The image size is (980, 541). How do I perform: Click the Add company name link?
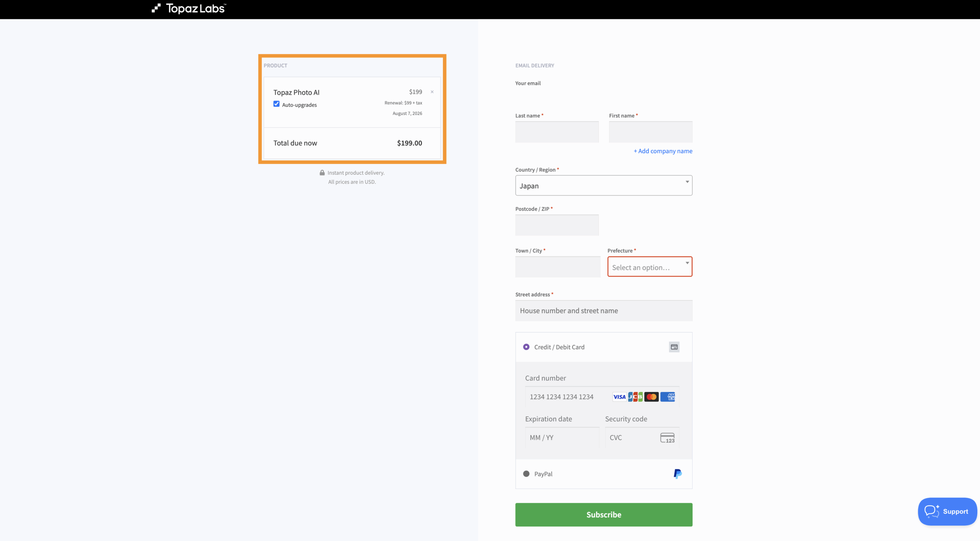pyautogui.click(x=663, y=151)
